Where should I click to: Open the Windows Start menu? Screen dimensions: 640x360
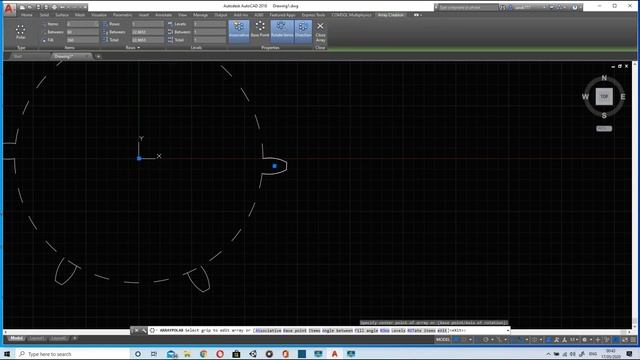pyautogui.click(x=7, y=354)
